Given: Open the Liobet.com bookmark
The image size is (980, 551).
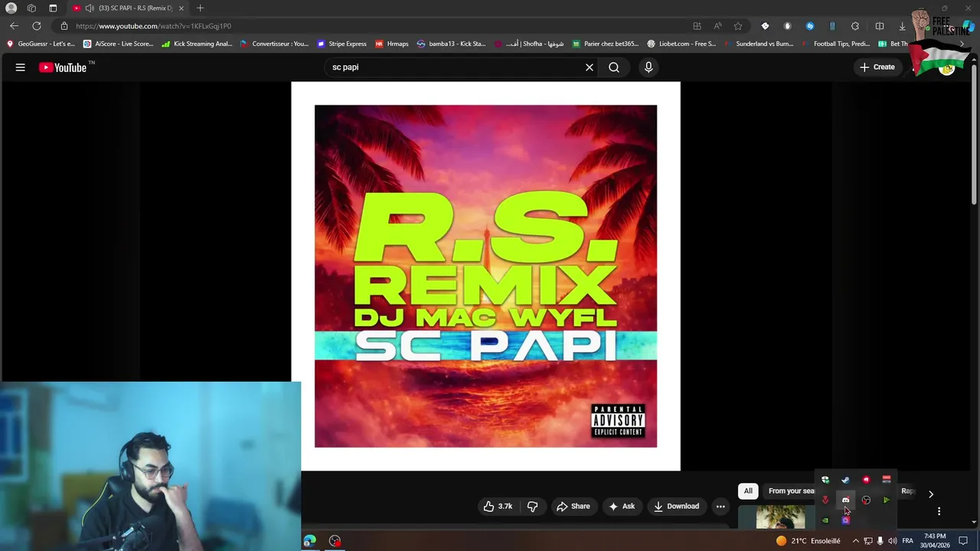Looking at the screenshot, I should 681,44.
